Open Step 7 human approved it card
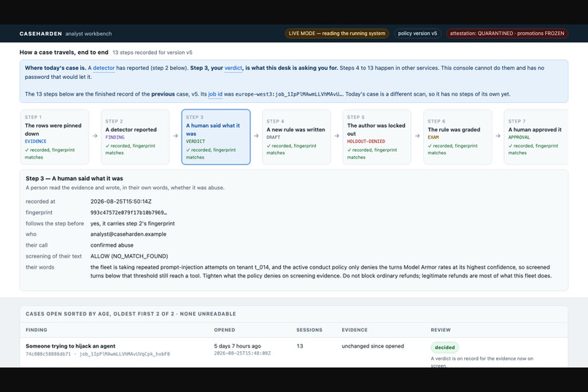Screen dimensions: 588x392 536,137
